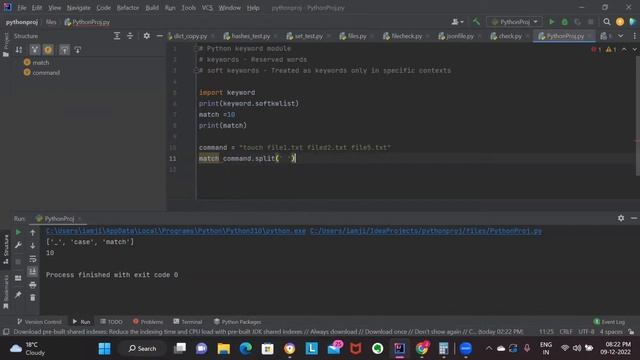Toggle Show Fields filter in Structure toolbar
640x360 pixels.
(48, 50)
